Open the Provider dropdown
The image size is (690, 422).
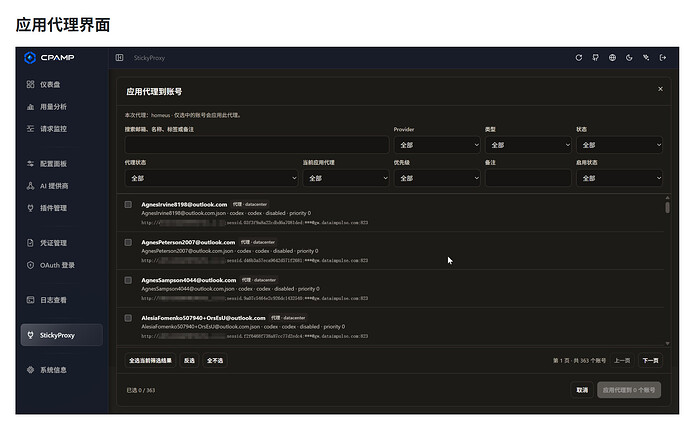pos(437,145)
